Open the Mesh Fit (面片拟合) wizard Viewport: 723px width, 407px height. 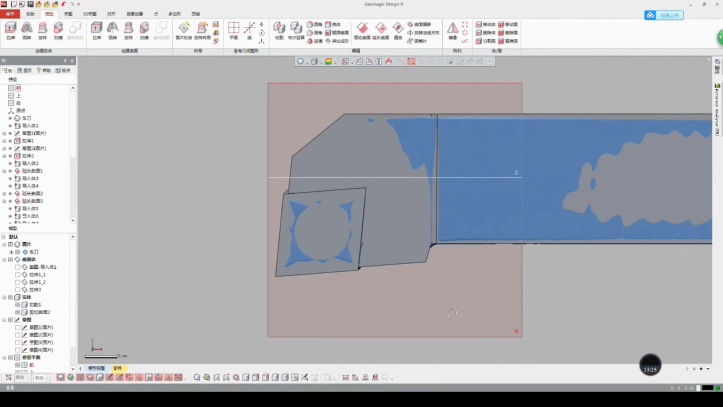click(184, 29)
